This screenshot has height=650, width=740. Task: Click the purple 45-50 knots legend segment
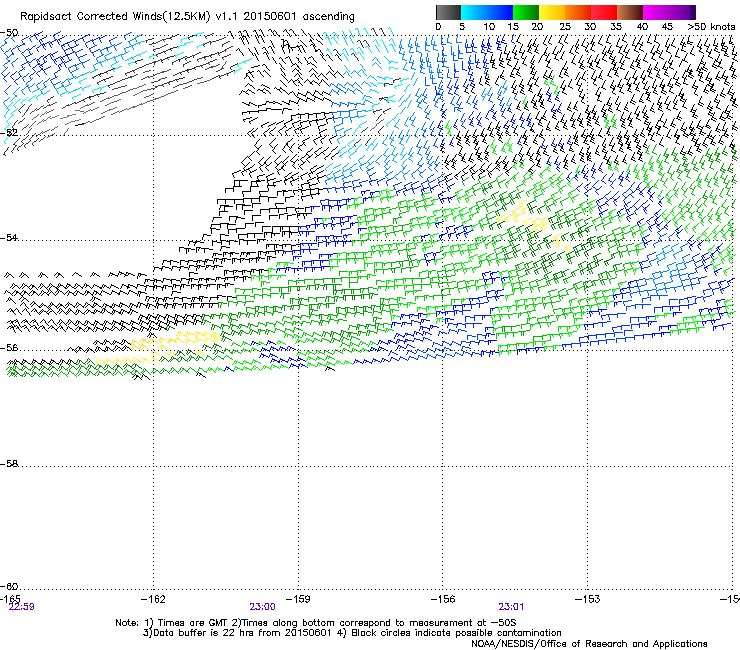tap(682, 12)
